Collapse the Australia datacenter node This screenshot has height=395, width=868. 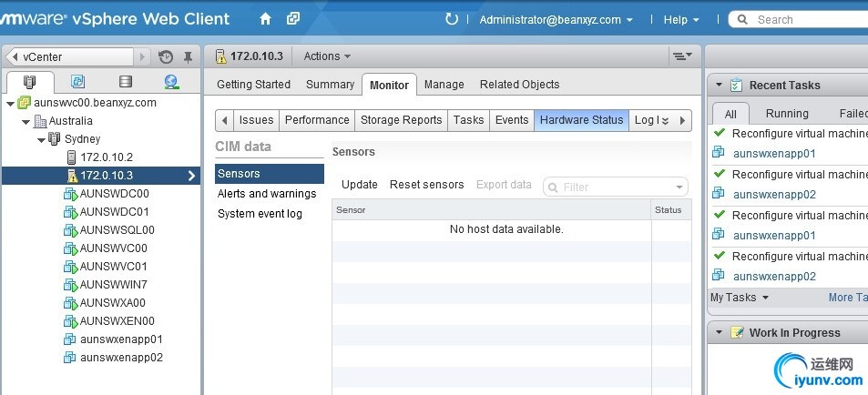pos(26,122)
